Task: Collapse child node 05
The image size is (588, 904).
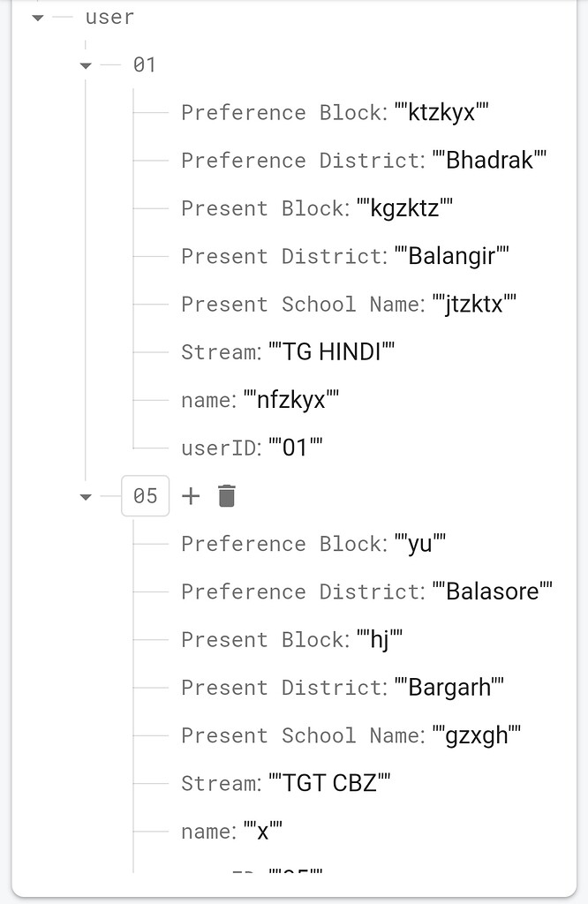Action: (x=85, y=496)
